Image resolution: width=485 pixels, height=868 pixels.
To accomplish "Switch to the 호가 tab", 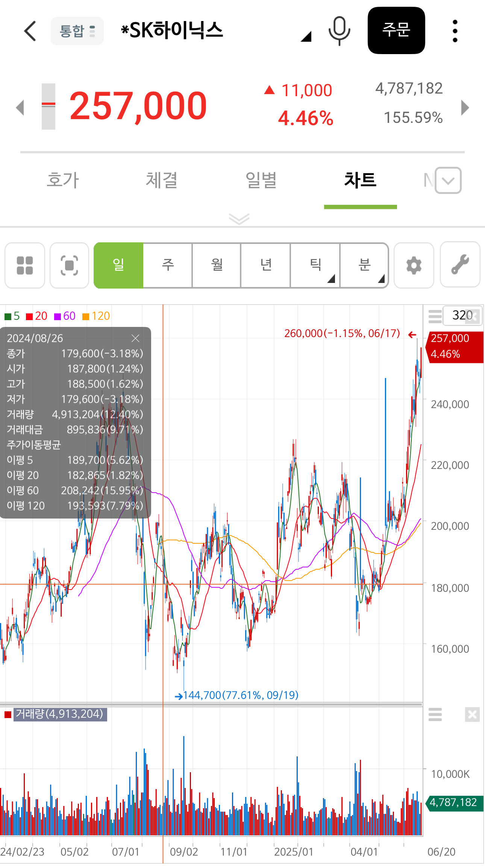I will pyautogui.click(x=63, y=180).
